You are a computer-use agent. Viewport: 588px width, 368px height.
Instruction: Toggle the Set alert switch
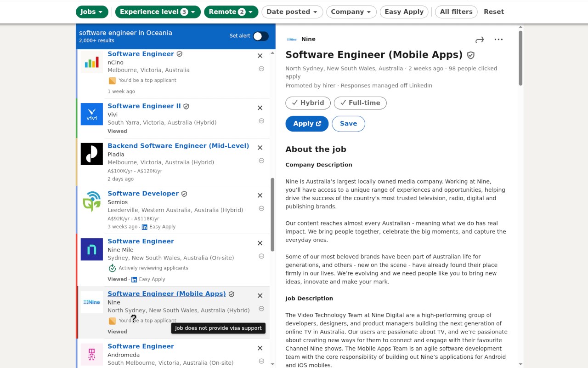[x=260, y=36]
